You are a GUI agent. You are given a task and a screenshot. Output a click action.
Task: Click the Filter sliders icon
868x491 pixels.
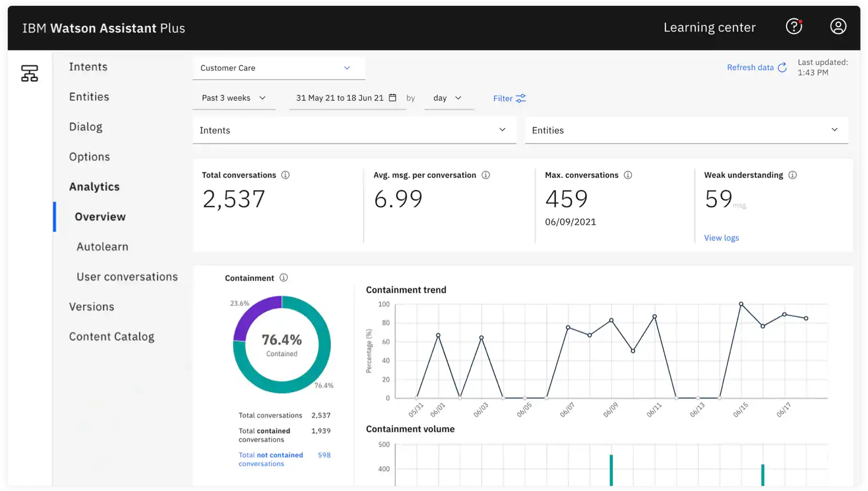521,98
